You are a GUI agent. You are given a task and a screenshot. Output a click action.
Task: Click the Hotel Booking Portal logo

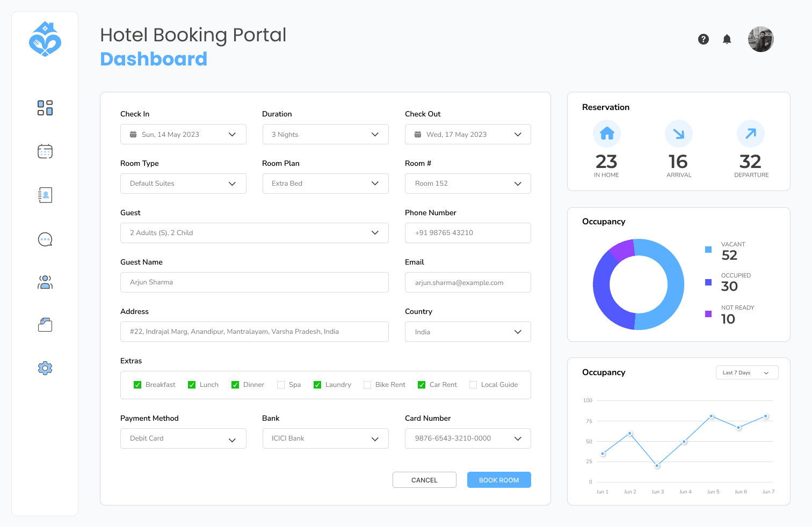coord(45,39)
